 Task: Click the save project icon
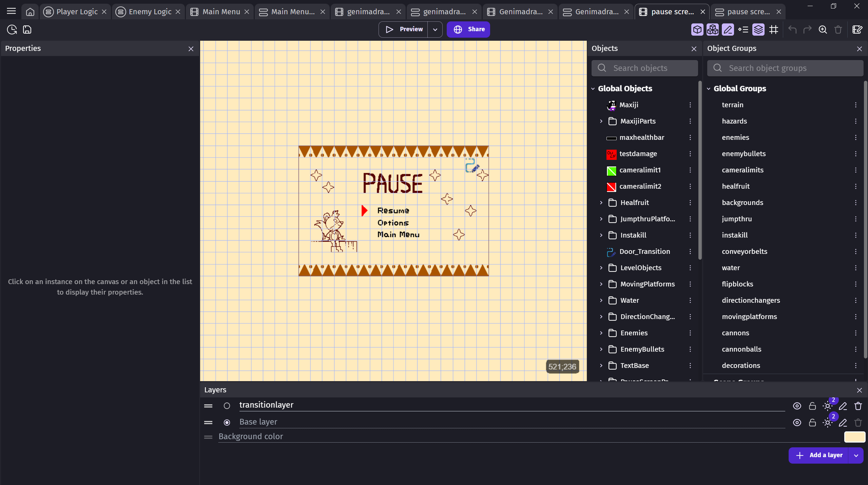coord(27,30)
